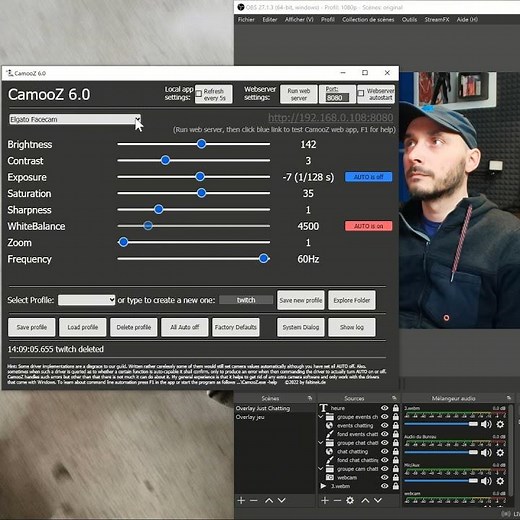520x520 pixels.
Task: Lock toggle for the heure source
Action: tap(396, 408)
